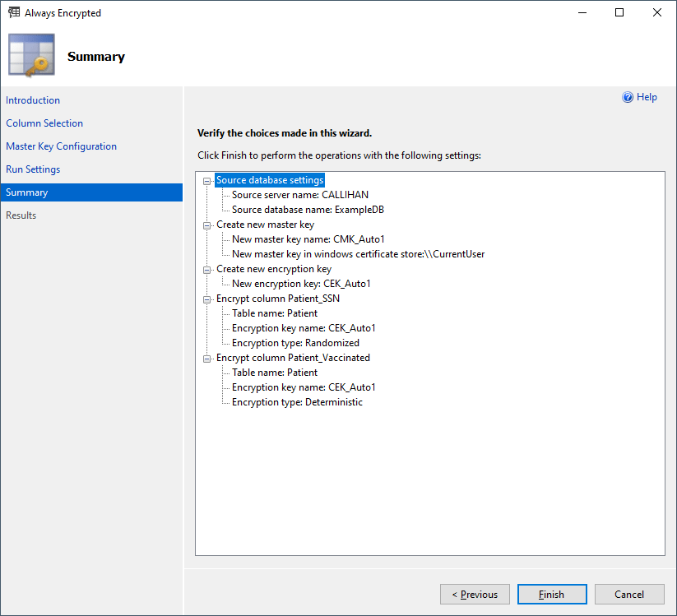Open the Run Settings wizard page
Screen dimensions: 677x616
click(33, 169)
